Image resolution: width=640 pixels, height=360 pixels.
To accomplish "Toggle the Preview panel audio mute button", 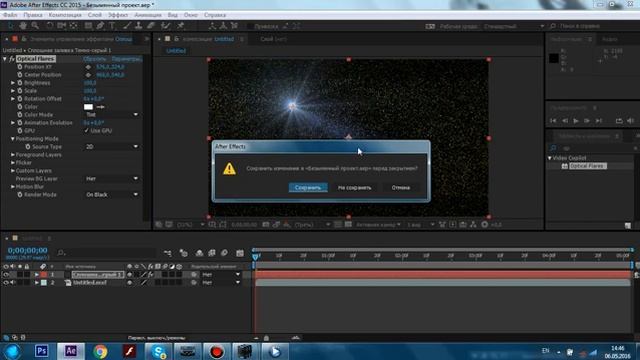I will 631,121.
